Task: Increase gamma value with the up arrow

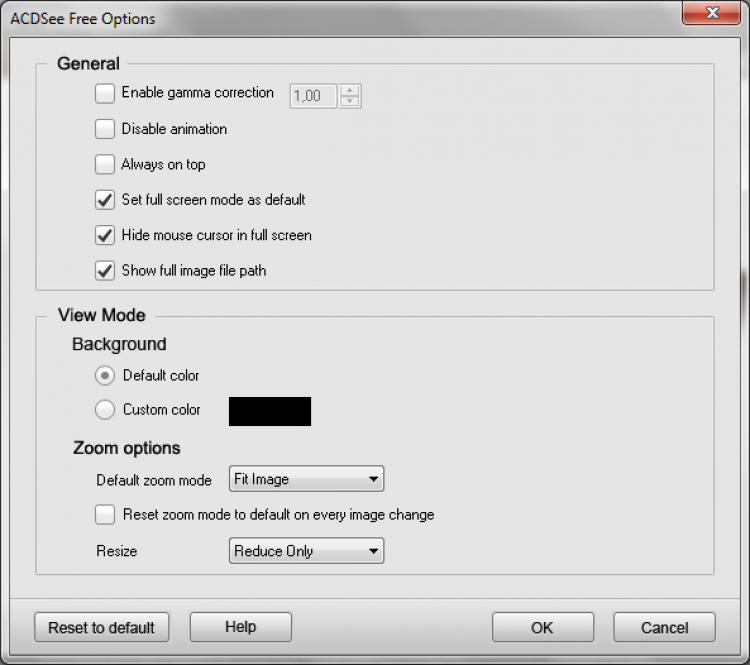Action: (350, 90)
